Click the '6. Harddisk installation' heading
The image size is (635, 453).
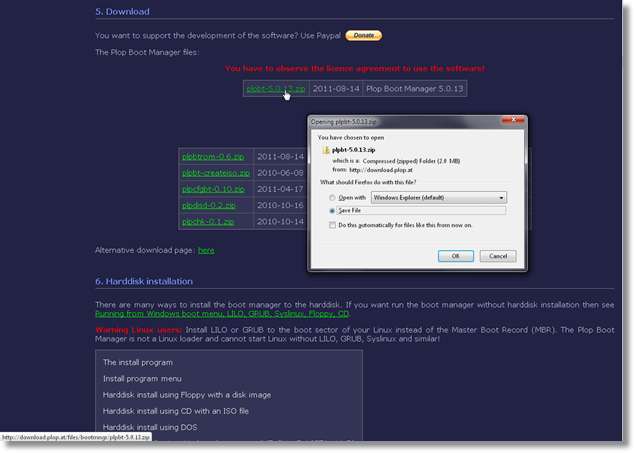click(144, 281)
